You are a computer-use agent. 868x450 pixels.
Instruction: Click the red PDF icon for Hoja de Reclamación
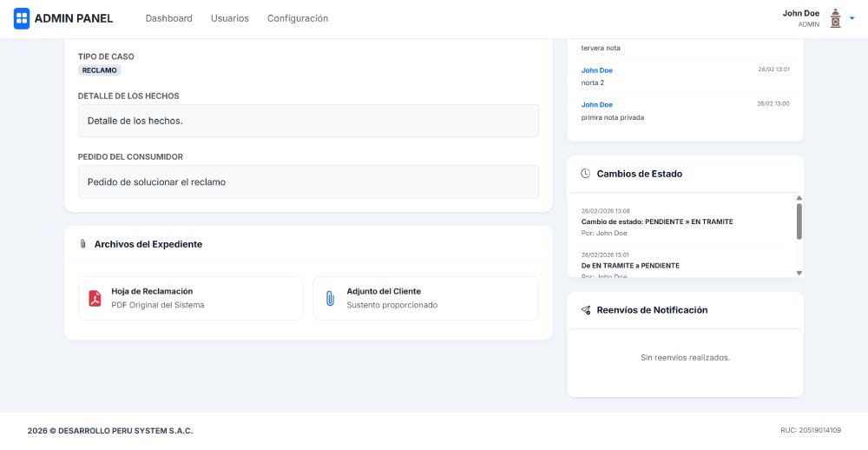coord(95,298)
